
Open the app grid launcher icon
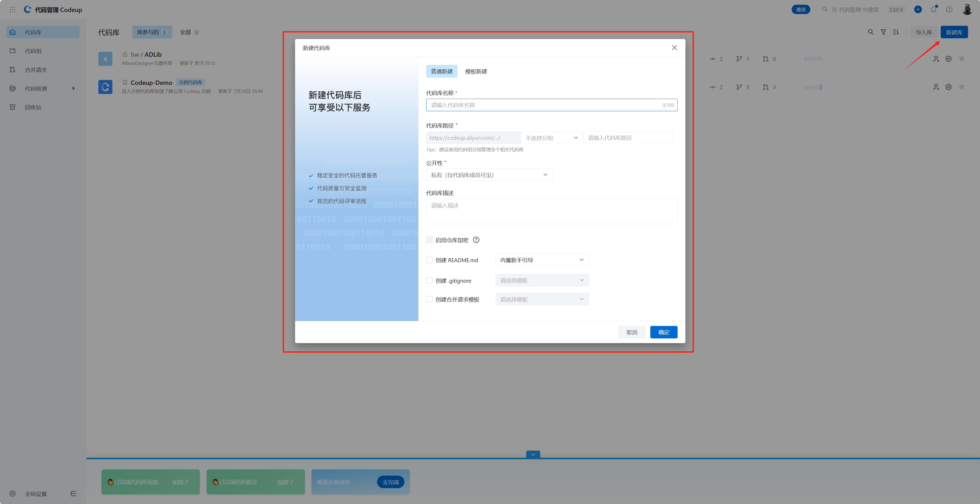(x=12, y=10)
